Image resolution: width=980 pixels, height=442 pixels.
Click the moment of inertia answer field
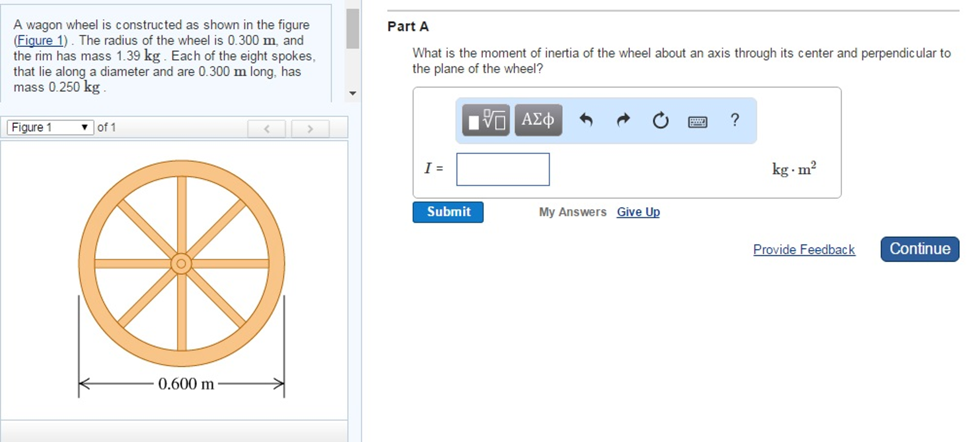point(503,169)
